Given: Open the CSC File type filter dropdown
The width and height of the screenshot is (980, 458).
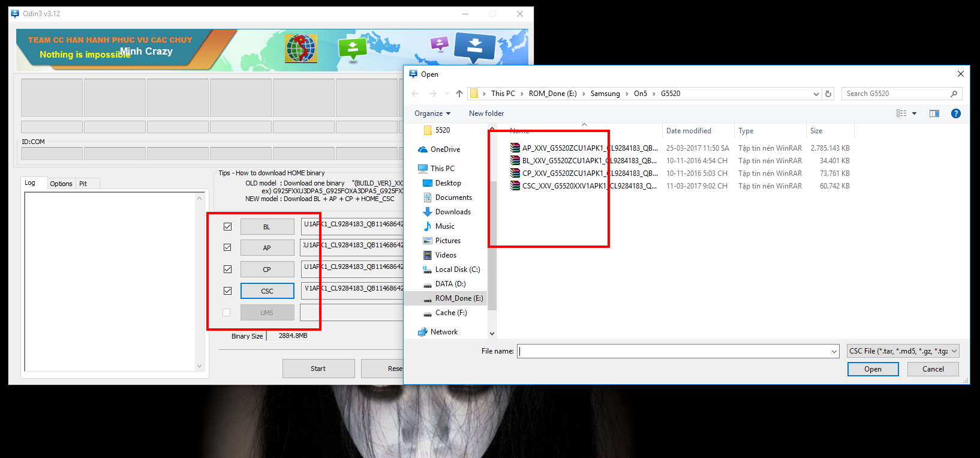Looking at the screenshot, I should tap(903, 351).
